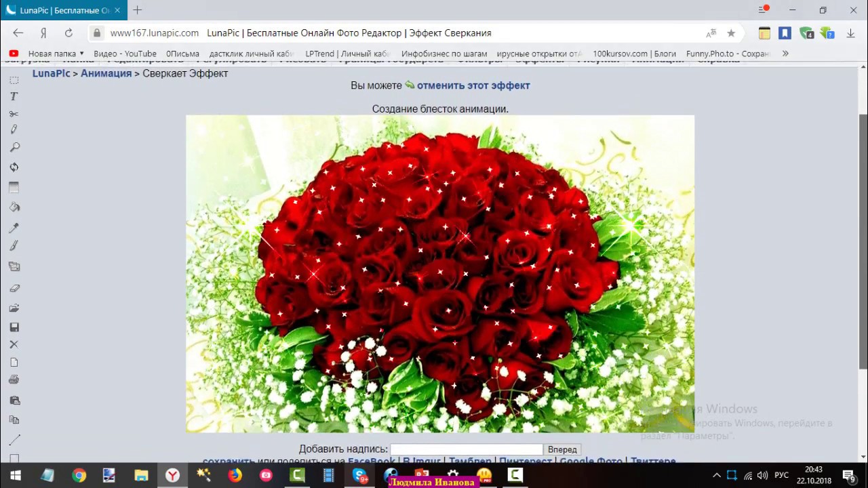Click the image overlay layers tool
Viewport: 868px width, 488px height.
(x=14, y=267)
